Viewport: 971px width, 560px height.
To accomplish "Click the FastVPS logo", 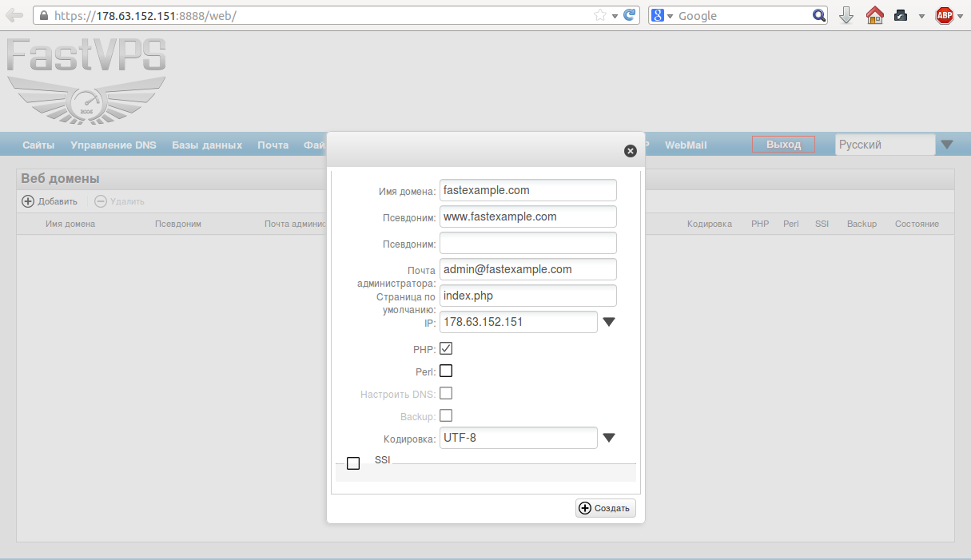I will pos(86,80).
